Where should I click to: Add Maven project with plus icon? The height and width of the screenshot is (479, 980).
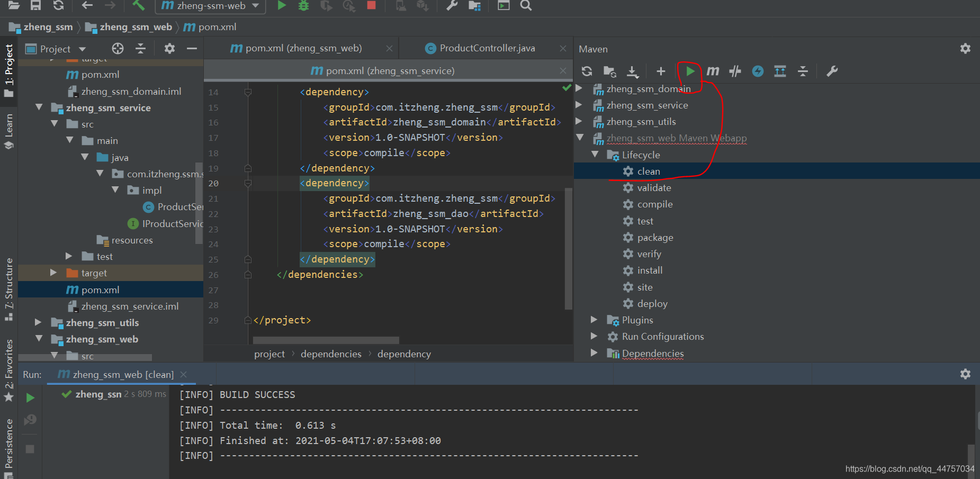tap(661, 71)
